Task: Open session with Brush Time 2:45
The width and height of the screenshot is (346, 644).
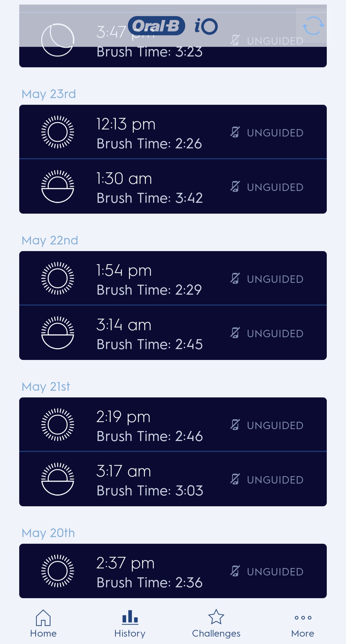Action: pos(173,333)
